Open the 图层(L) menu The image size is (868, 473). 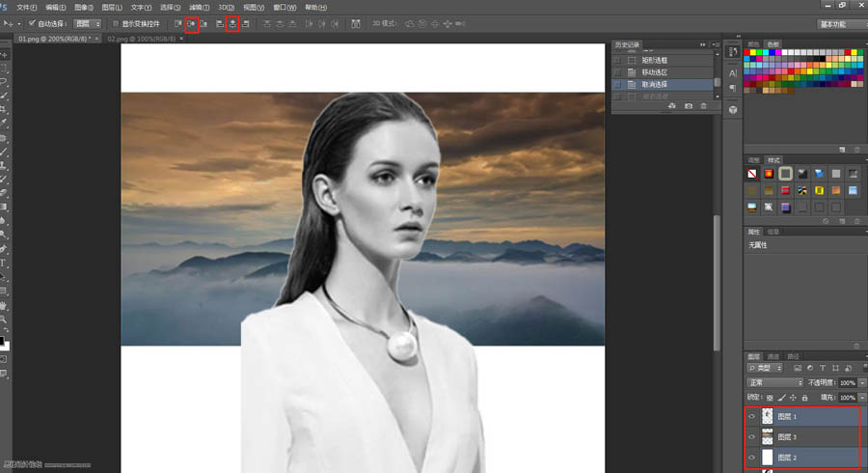pyautogui.click(x=112, y=7)
